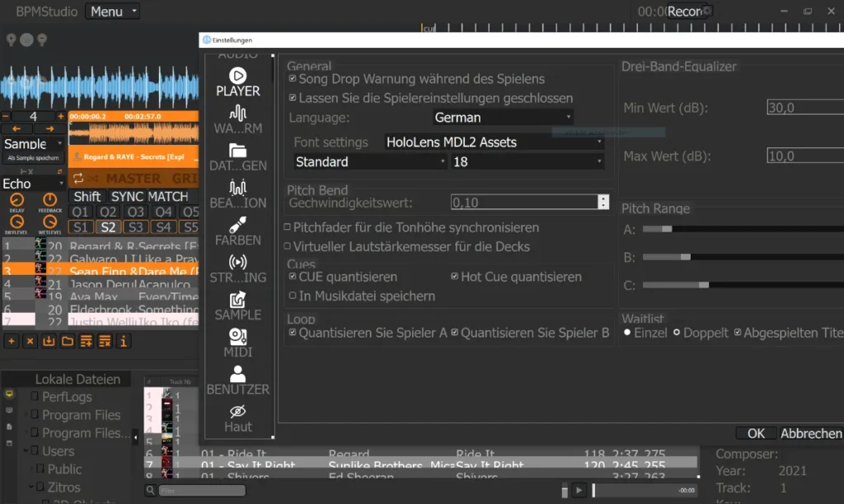The height and width of the screenshot is (504, 844).
Task: Toggle Quantisieren Sie Spieler B
Action: (x=455, y=333)
